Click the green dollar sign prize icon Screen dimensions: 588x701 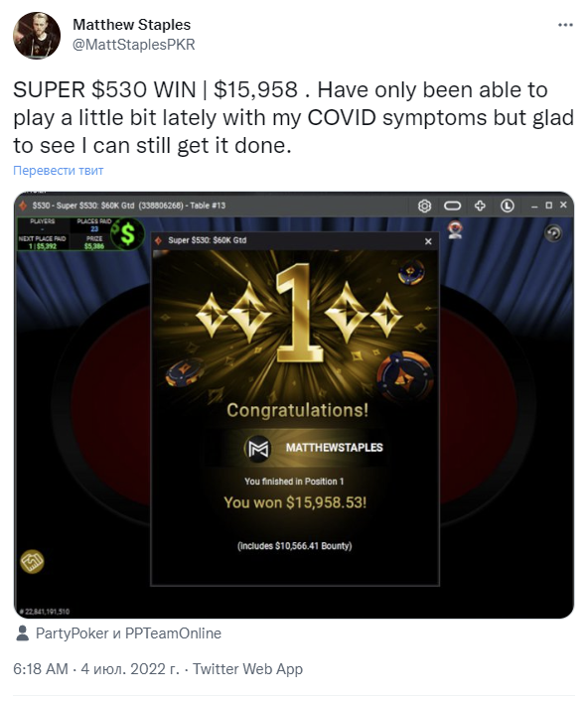click(x=127, y=234)
